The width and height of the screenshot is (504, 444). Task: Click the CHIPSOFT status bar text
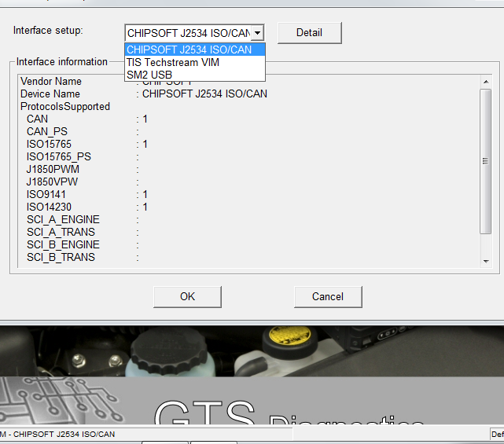(x=59, y=435)
